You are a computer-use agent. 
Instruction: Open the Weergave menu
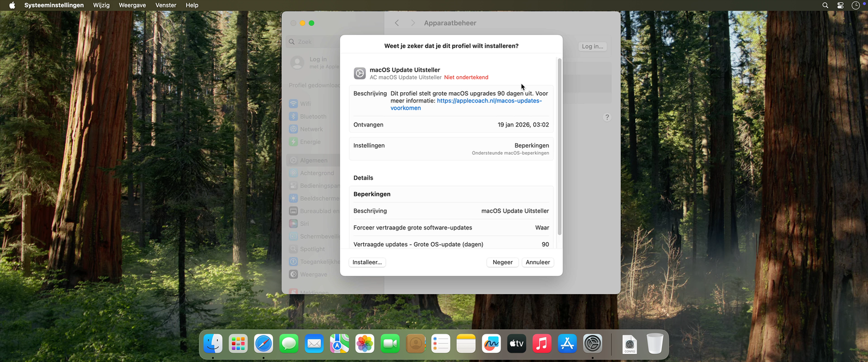click(x=132, y=5)
